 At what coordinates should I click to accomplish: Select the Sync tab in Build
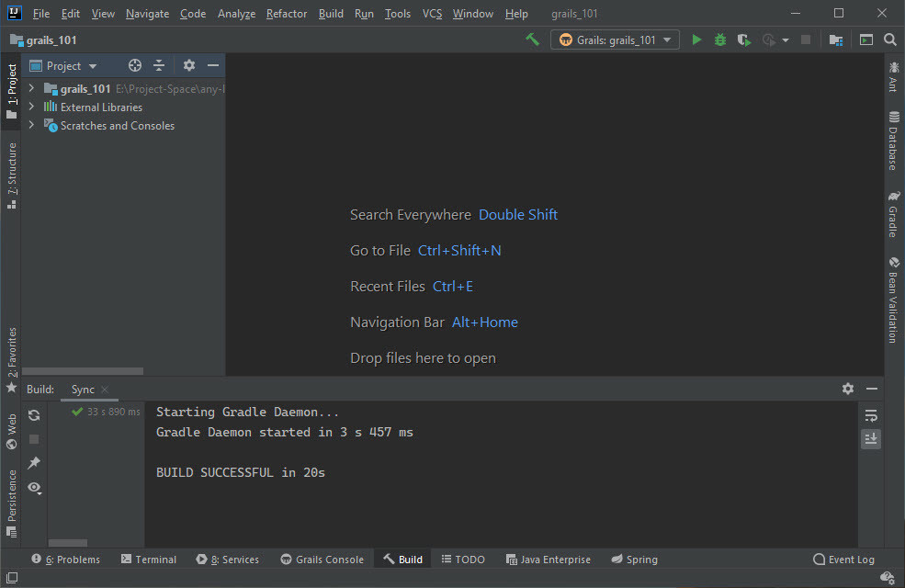(x=83, y=390)
